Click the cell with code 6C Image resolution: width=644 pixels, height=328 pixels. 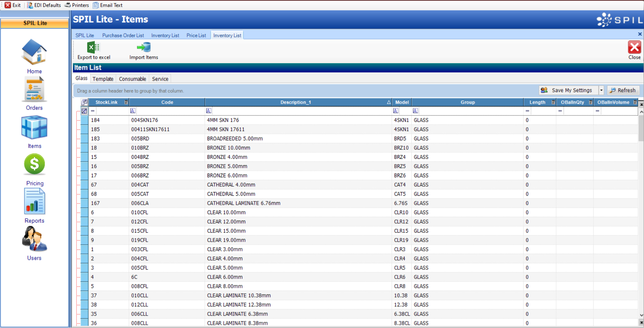click(x=167, y=277)
